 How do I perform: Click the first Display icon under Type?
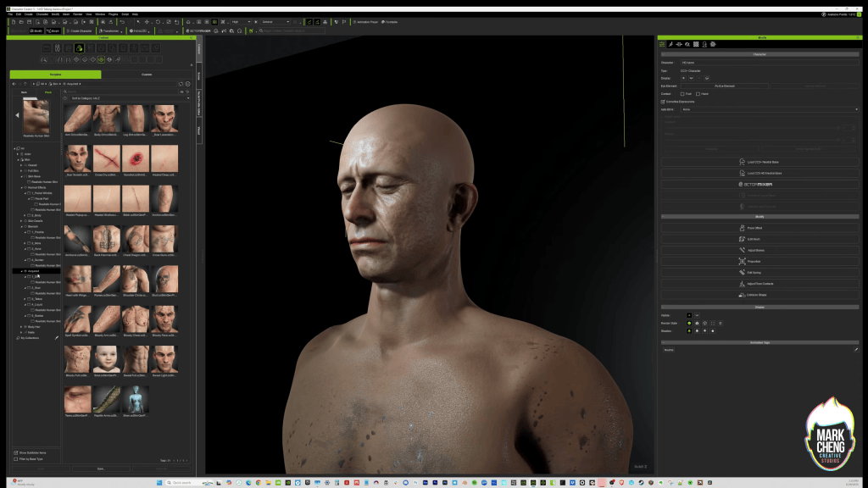pyautogui.click(x=684, y=78)
